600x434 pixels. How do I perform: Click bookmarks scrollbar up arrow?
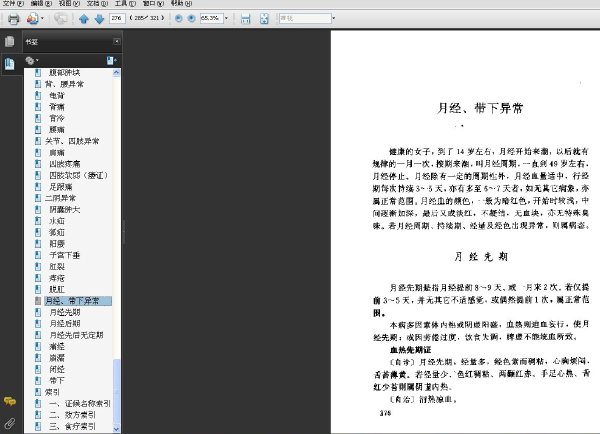(x=116, y=73)
